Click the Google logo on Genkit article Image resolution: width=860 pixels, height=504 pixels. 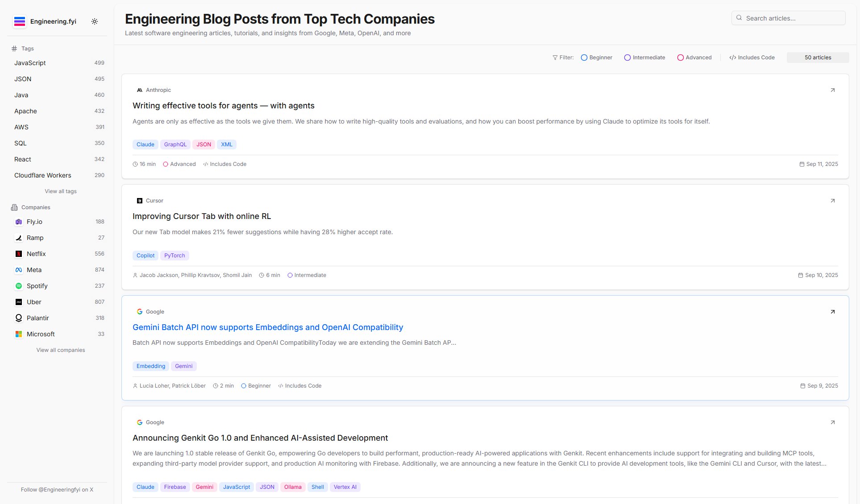tap(140, 422)
